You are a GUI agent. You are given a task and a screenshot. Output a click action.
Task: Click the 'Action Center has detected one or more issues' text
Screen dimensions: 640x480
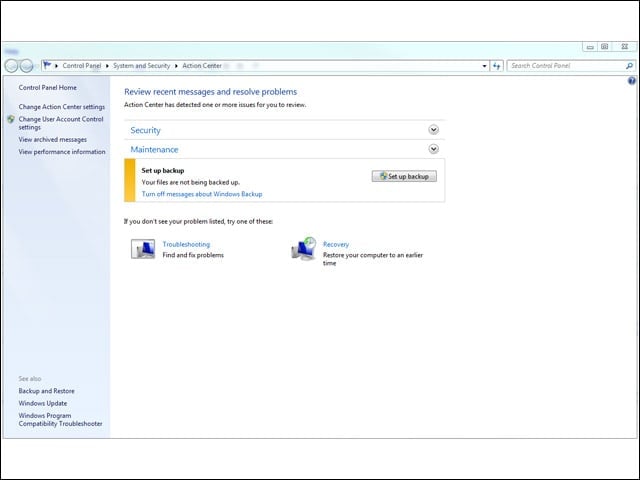click(x=215, y=105)
